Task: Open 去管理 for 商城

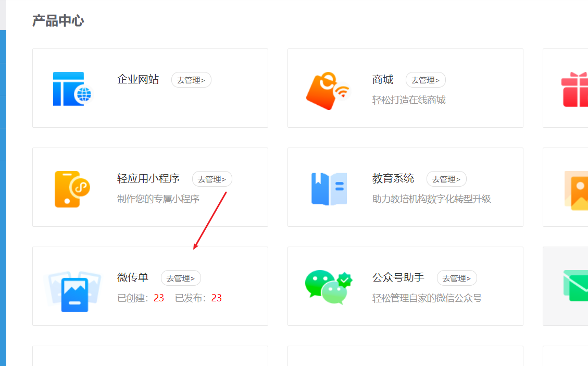Action: pyautogui.click(x=426, y=80)
